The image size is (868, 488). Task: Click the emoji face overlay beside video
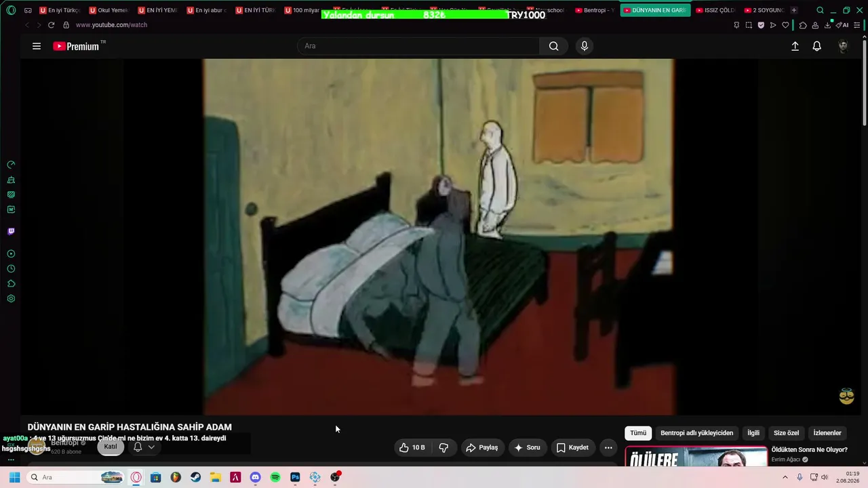(x=846, y=396)
